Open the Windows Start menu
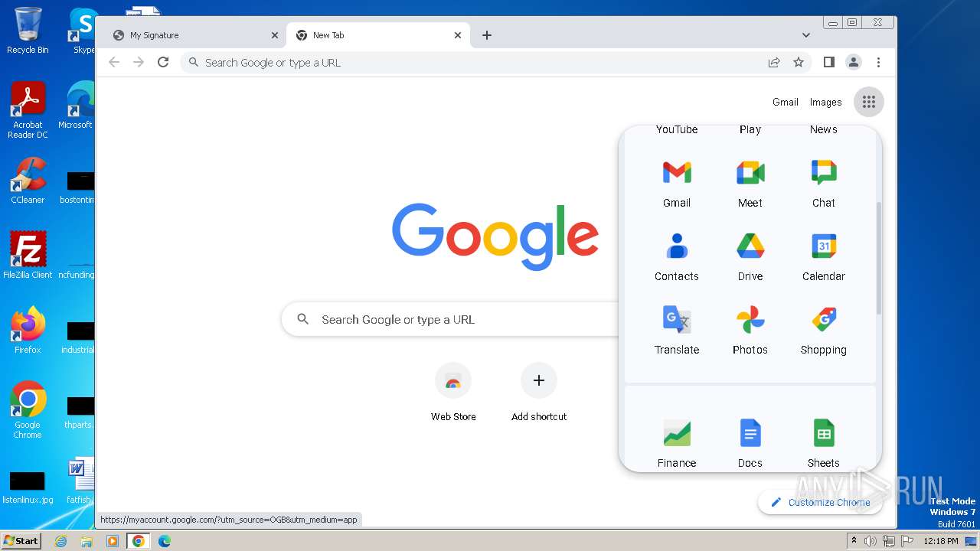Viewport: 980px width, 551px height. click(x=21, y=540)
